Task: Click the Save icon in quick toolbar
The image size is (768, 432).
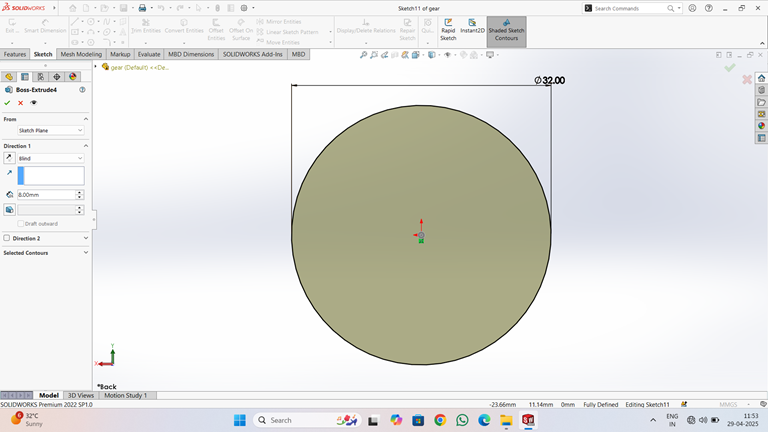Action: 123,8
